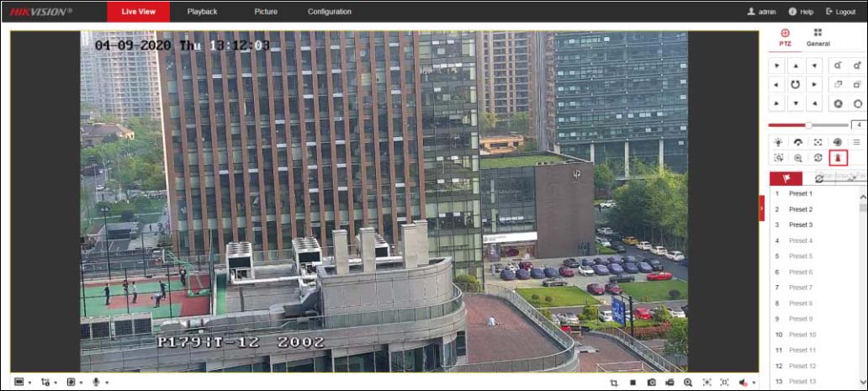The width and height of the screenshot is (868, 391).
Task: Click the 3D zoom icon in PTZ panel
Action: click(x=797, y=157)
